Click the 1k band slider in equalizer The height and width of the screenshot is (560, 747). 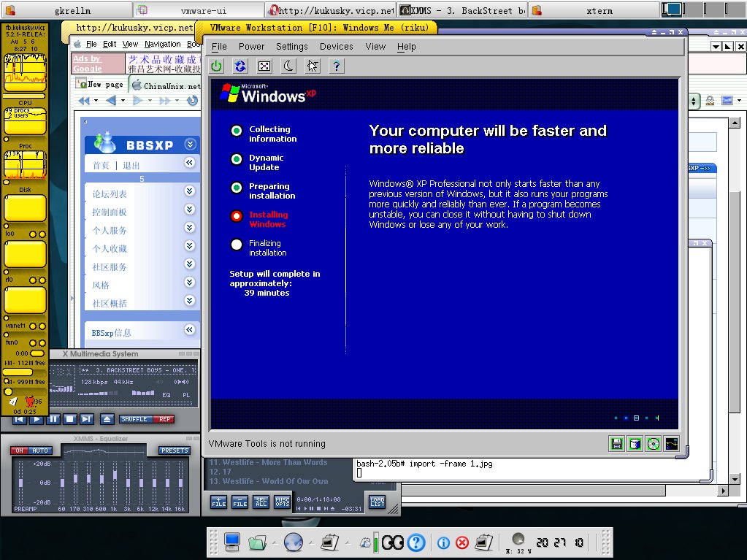(115, 483)
